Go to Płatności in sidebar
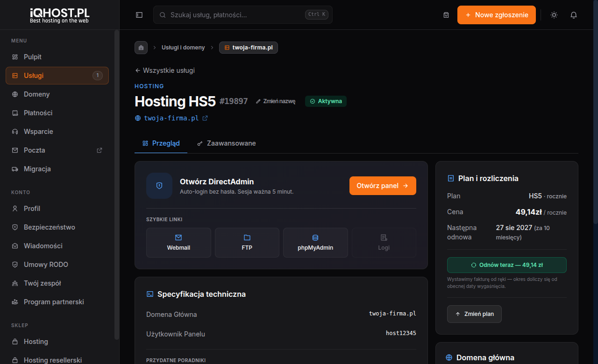The image size is (598, 364). tap(57, 113)
